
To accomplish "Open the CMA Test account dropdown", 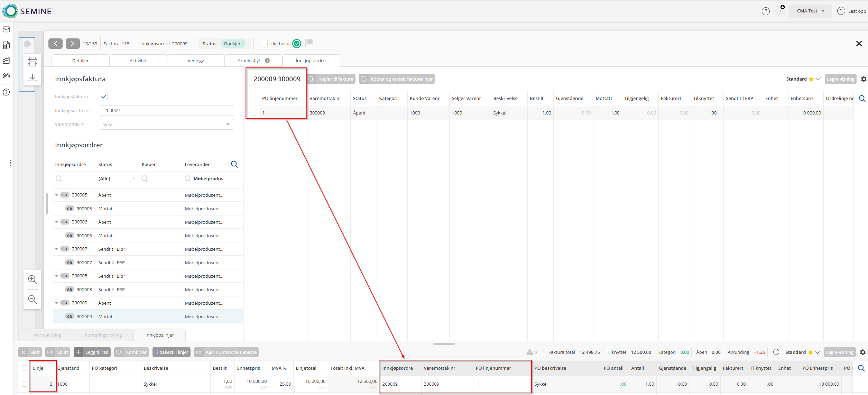I will point(810,11).
